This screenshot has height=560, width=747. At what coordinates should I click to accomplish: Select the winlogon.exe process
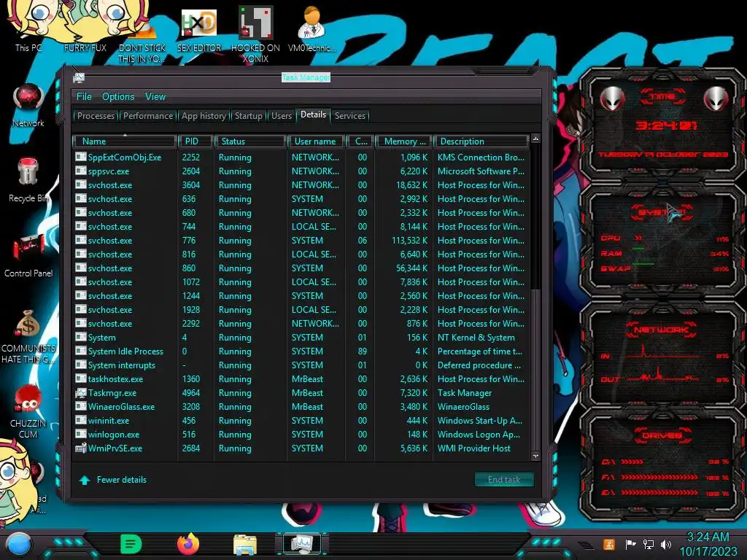pos(300,435)
